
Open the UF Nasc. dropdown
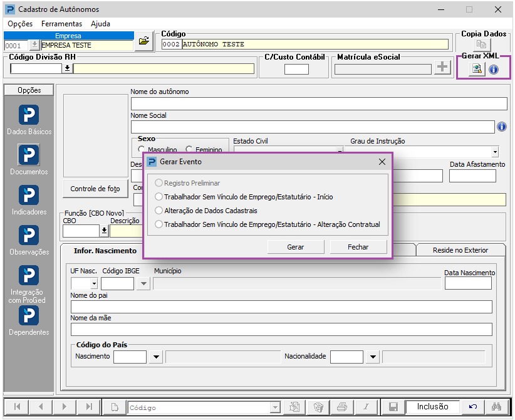(x=94, y=283)
